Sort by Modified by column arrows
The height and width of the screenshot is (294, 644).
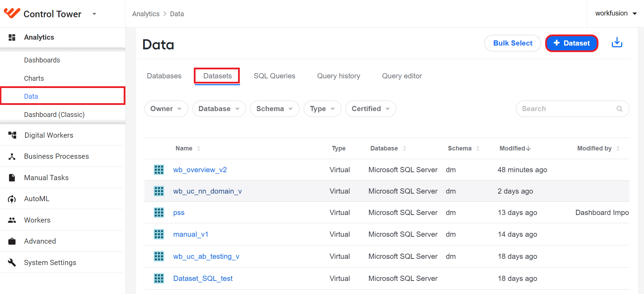[x=618, y=148]
